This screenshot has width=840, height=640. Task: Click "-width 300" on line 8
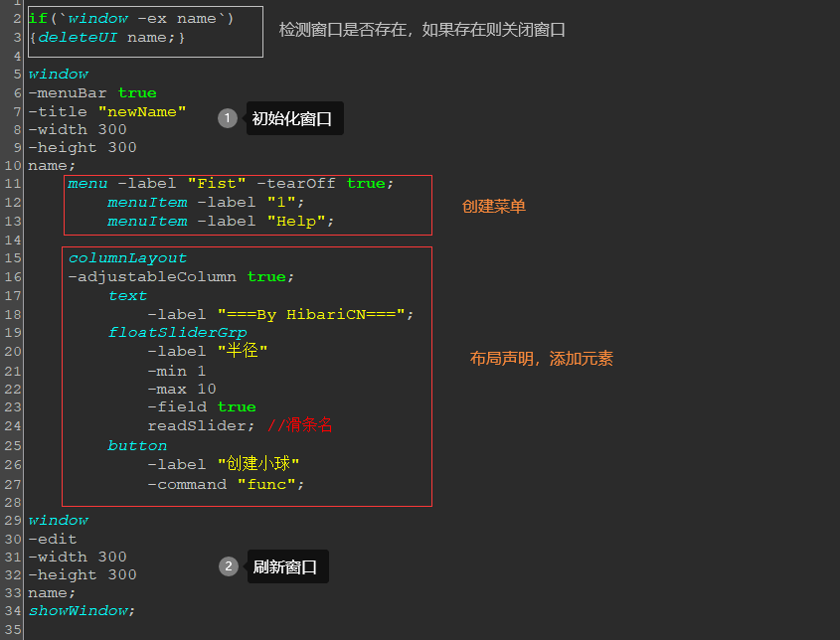[78, 129]
